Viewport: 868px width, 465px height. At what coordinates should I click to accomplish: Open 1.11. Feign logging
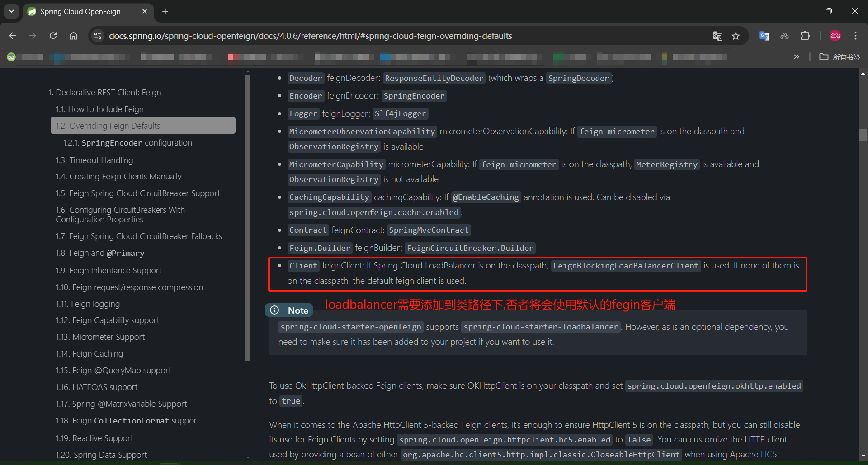click(88, 304)
